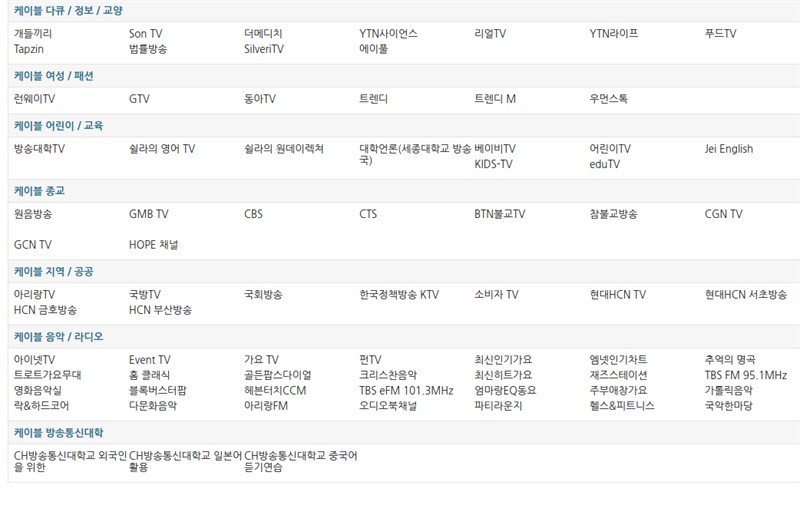Select the GMB TV channel

(x=148, y=214)
